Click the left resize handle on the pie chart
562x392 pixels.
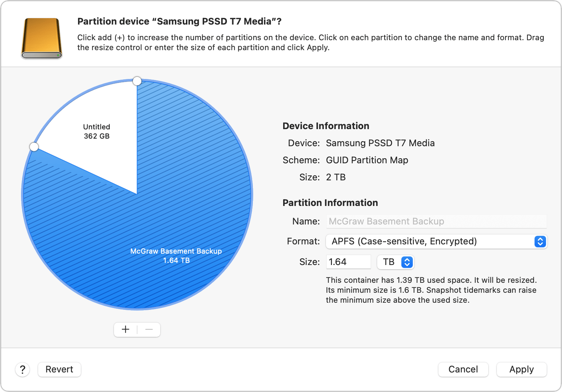coord(34,147)
